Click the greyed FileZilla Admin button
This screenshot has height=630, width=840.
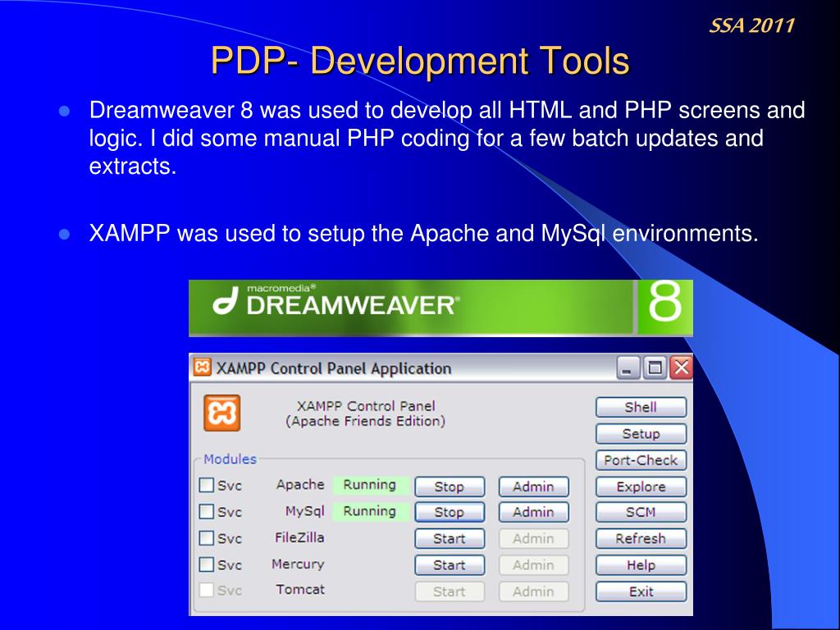click(533, 538)
